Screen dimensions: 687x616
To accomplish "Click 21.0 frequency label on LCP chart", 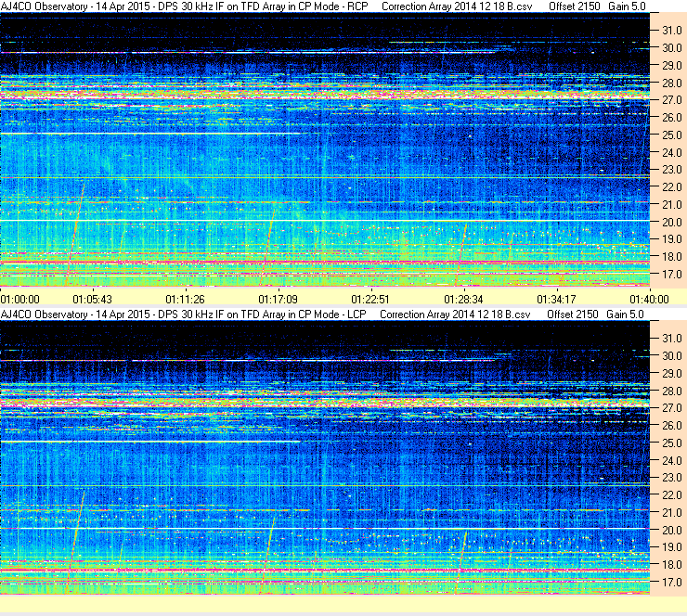I will click(671, 512).
